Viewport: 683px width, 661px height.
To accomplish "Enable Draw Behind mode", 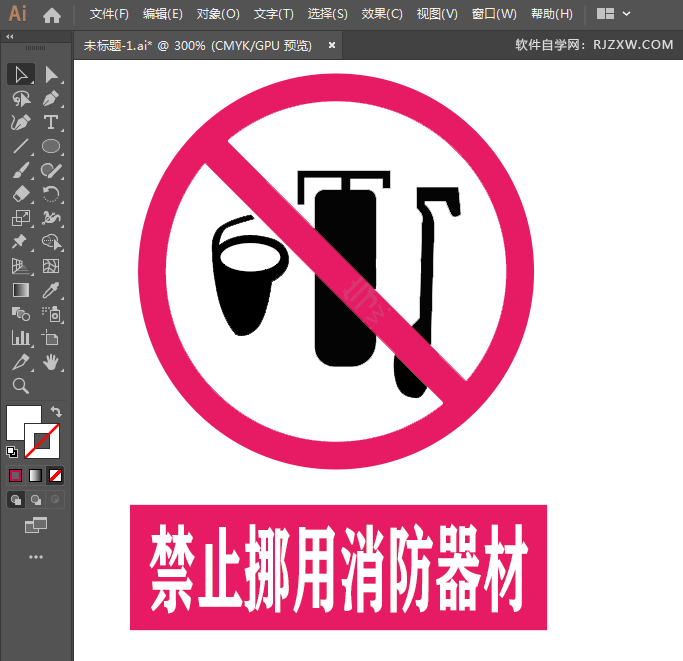I will (x=36, y=500).
